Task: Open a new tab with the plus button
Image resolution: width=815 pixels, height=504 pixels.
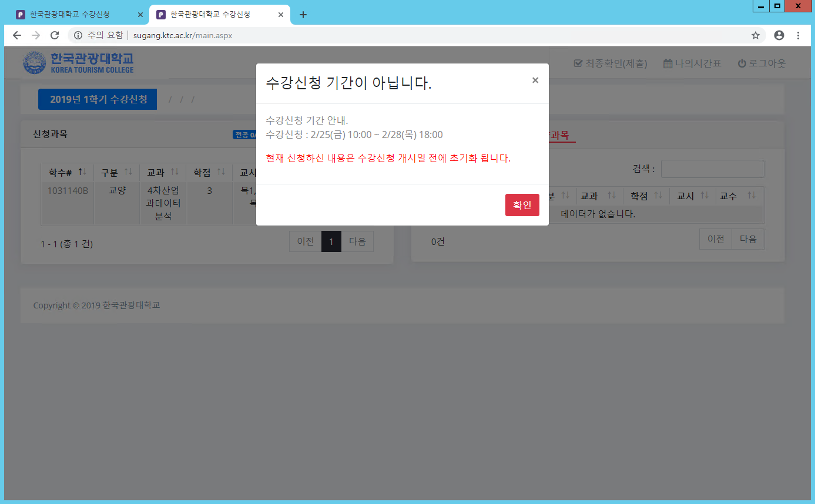Action: [x=303, y=15]
